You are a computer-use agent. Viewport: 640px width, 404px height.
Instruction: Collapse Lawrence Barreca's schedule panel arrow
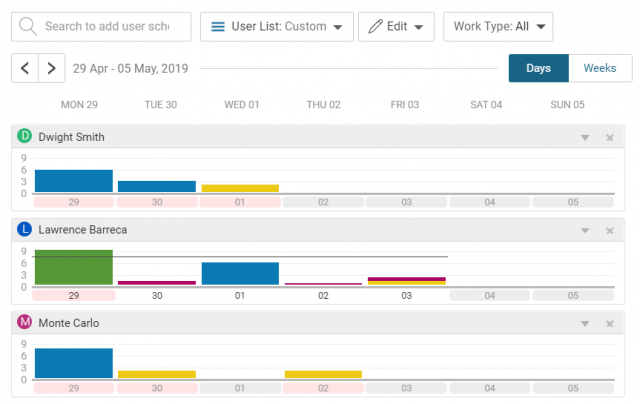585,230
